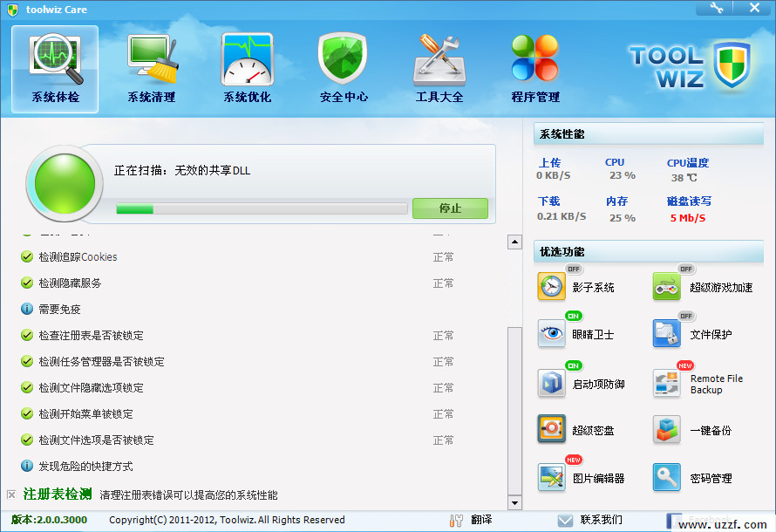Screen dimensions: 776x532
Task: Click check icon for 检测任务管理器是否被锁定
Action: click(x=27, y=361)
